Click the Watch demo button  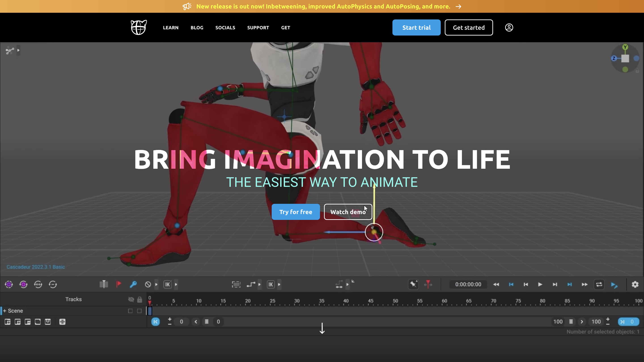point(348,212)
